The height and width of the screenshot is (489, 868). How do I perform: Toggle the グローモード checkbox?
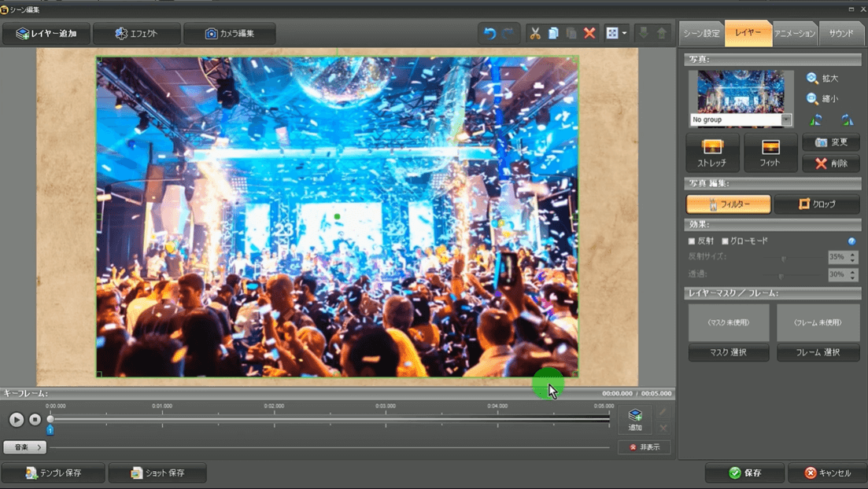pyautogui.click(x=725, y=241)
